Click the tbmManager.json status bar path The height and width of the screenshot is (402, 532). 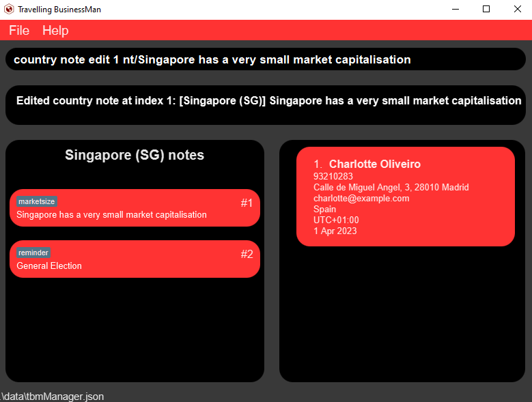52,397
